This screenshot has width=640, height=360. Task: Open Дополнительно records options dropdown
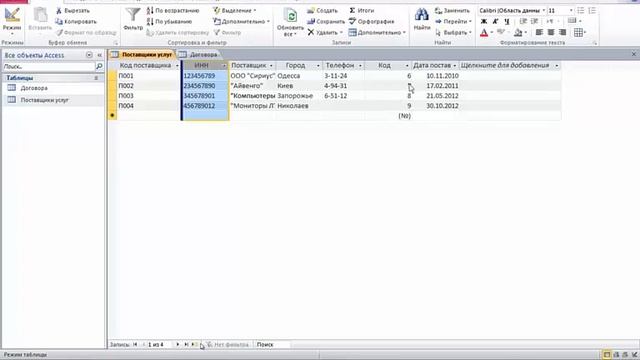(x=377, y=32)
